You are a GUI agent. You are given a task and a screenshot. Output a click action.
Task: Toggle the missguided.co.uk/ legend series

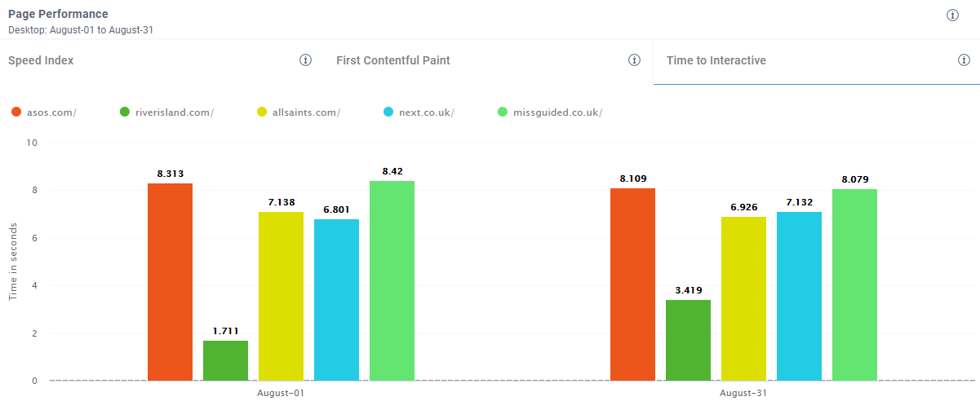tap(549, 112)
